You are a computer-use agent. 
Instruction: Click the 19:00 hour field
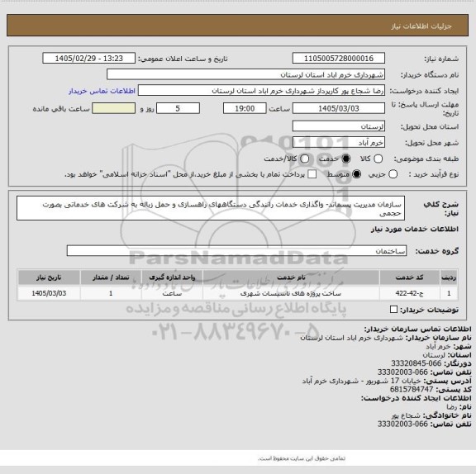pos(245,108)
